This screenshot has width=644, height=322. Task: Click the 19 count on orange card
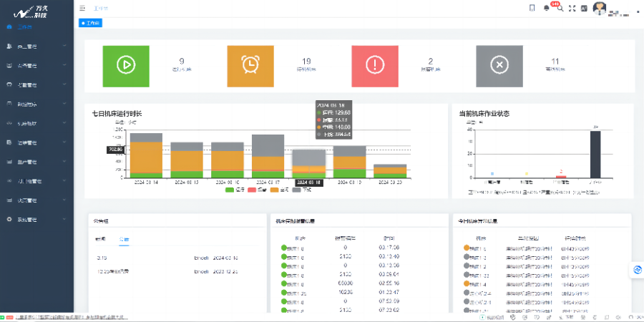pos(306,62)
